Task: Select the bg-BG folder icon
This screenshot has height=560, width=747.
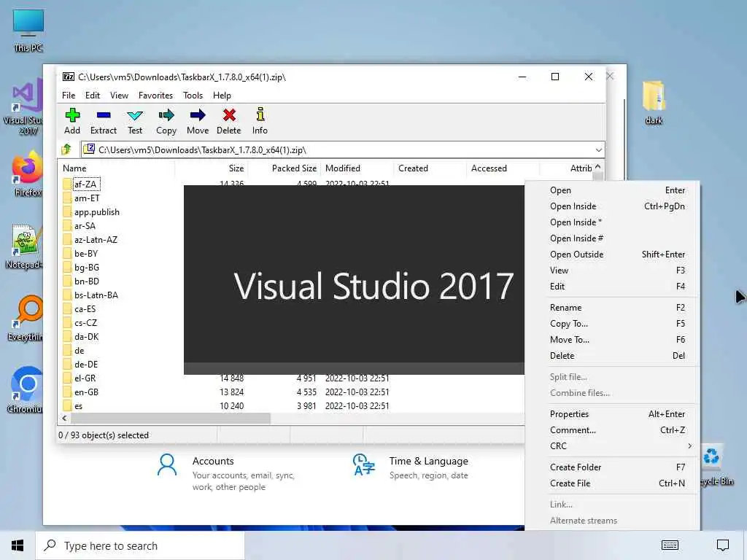Action: tap(67, 267)
